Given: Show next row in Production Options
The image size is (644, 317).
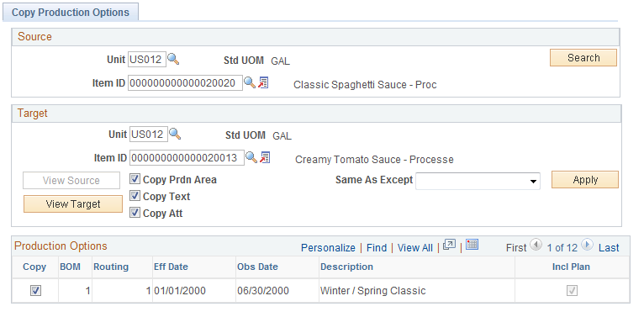Looking at the screenshot, I should tap(588, 246).
